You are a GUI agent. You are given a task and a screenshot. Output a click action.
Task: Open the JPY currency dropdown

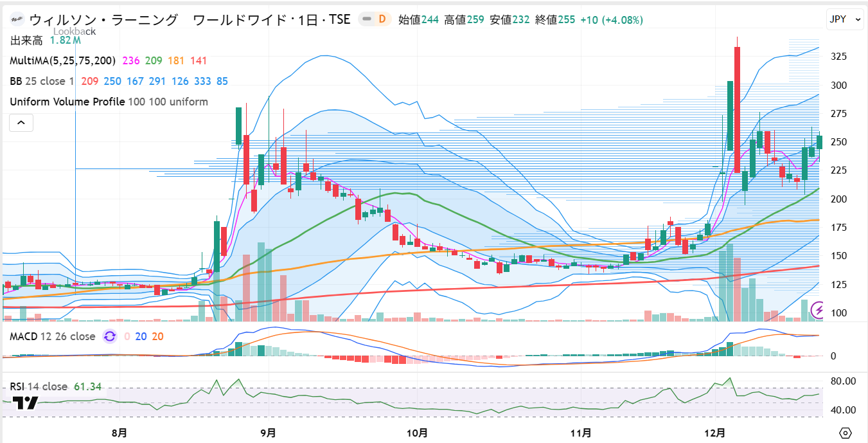coord(844,20)
